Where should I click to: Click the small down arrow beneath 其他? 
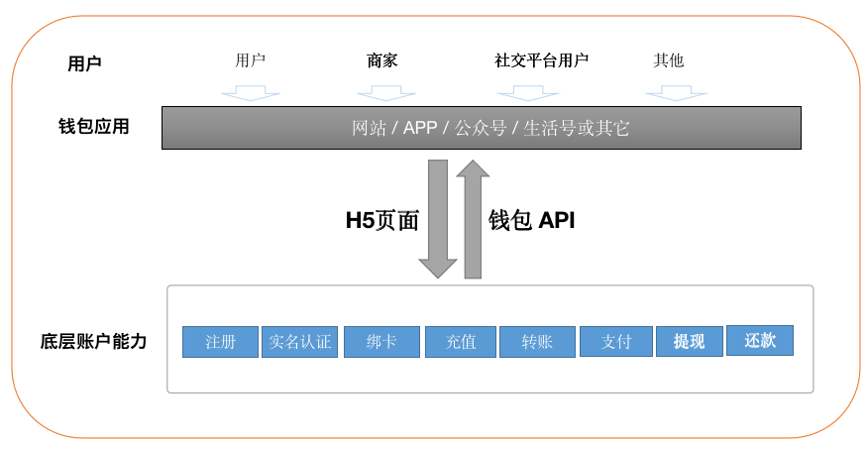coord(676,93)
